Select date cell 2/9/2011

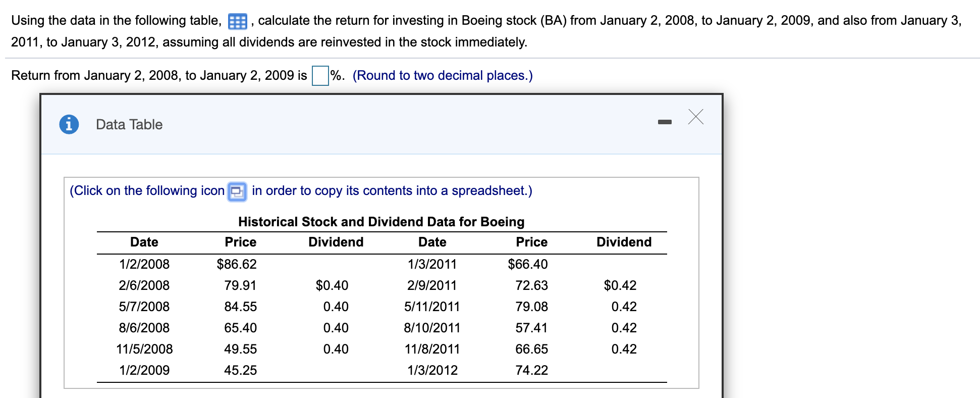pos(432,285)
